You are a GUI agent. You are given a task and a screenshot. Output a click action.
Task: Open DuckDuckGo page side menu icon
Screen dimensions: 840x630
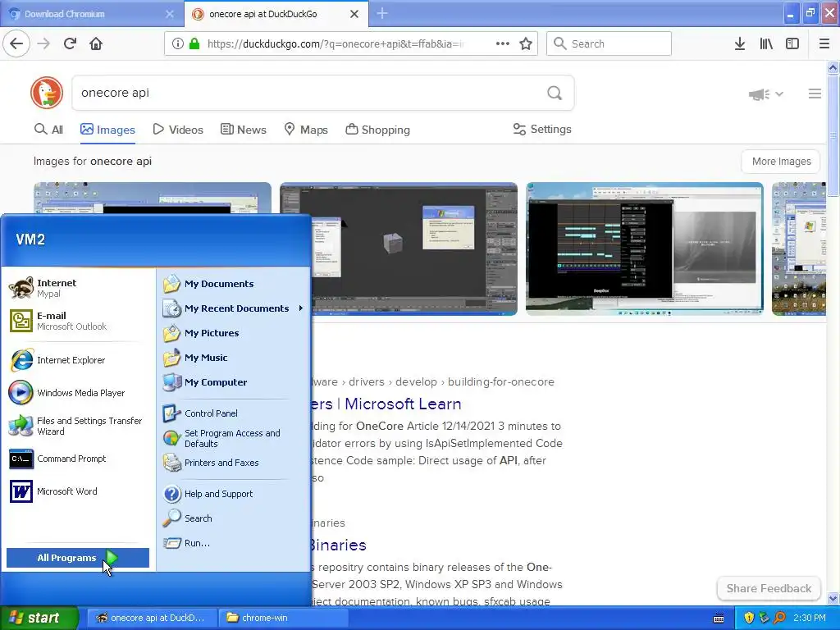click(815, 94)
